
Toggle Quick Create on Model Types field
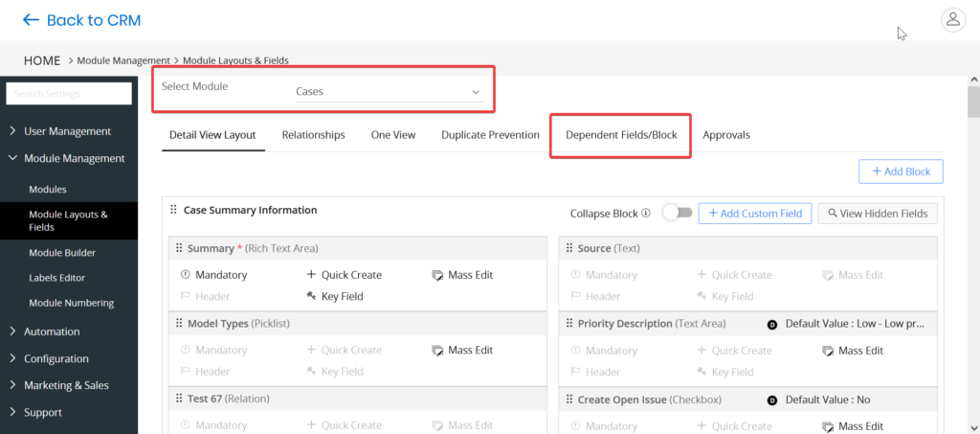[x=344, y=351]
